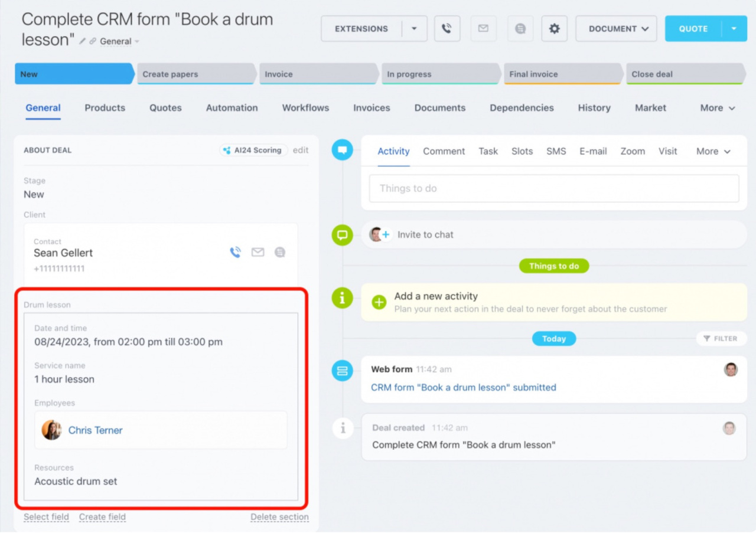Move deal to the In progress stage
This screenshot has width=756, height=533.
click(x=440, y=74)
